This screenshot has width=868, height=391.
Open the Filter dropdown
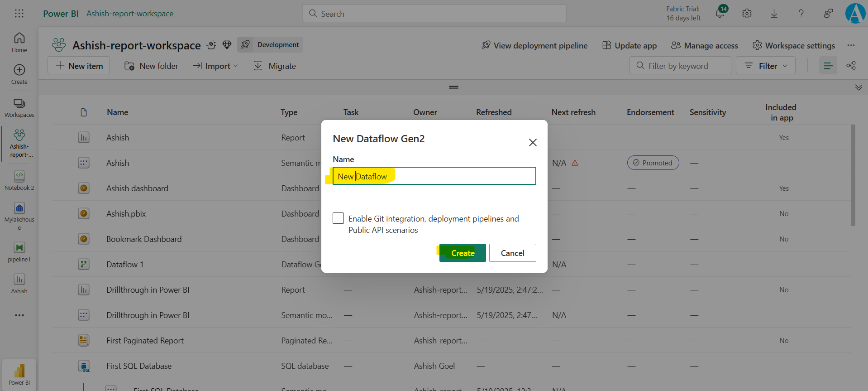pyautogui.click(x=766, y=66)
